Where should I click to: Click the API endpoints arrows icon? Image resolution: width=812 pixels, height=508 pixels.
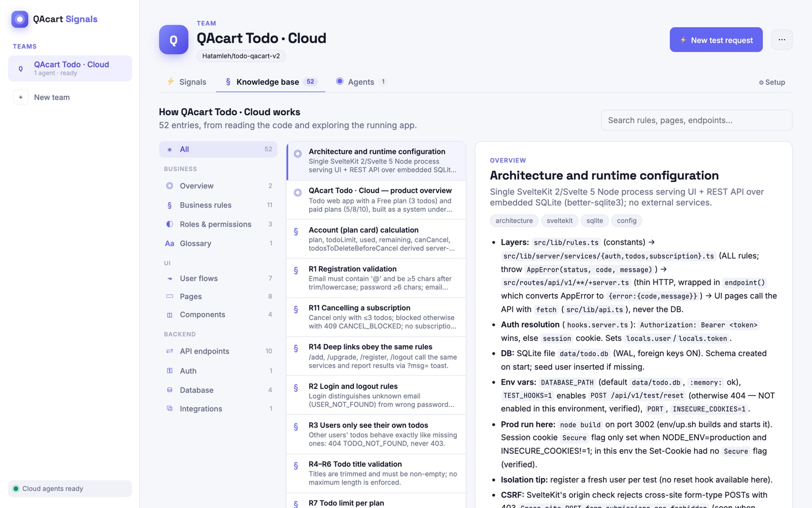point(170,351)
